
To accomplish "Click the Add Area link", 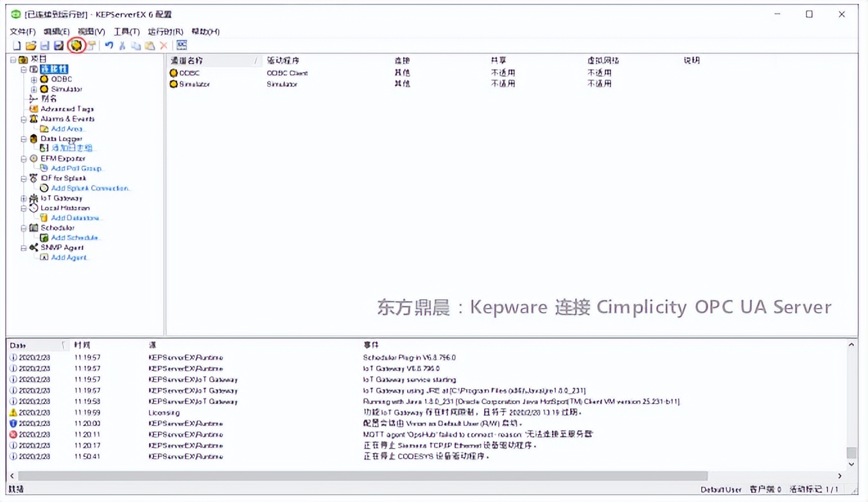I will pos(67,129).
